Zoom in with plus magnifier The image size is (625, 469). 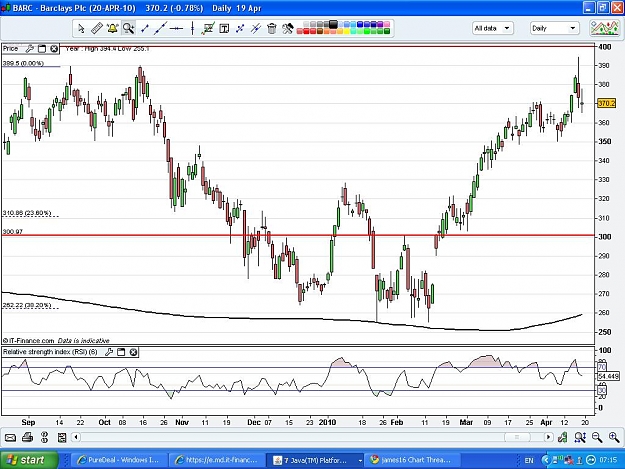[614, 438]
